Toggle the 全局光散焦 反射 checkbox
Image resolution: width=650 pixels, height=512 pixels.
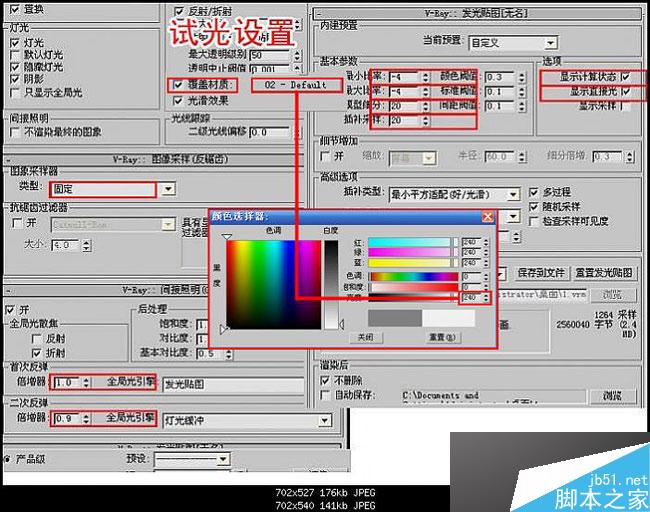(x=36, y=339)
